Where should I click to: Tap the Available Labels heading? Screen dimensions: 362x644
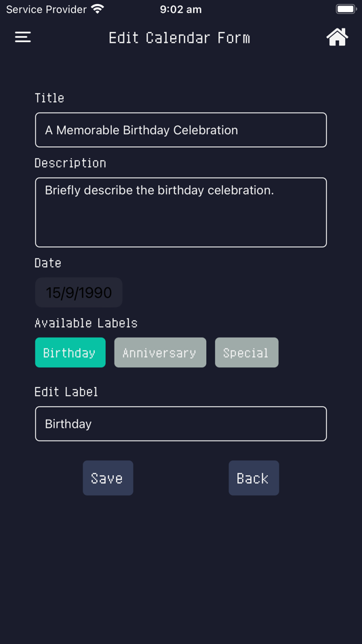click(x=86, y=323)
